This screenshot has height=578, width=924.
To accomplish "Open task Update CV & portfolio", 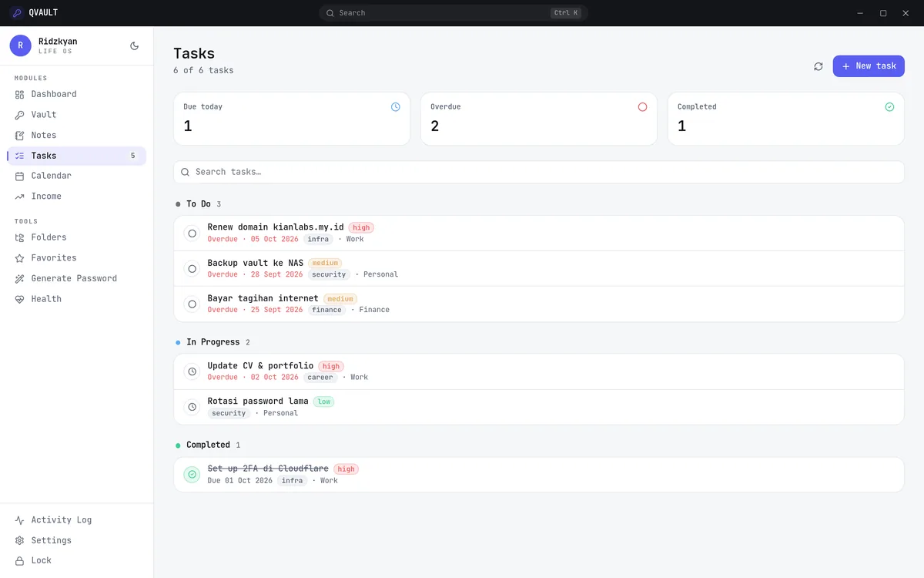I will tap(539, 371).
